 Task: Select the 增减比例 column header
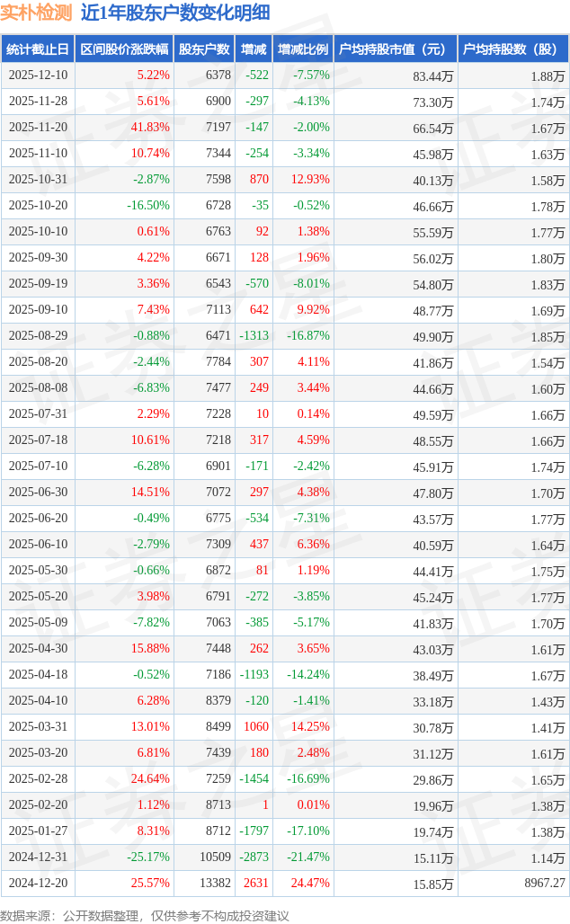pos(303,49)
